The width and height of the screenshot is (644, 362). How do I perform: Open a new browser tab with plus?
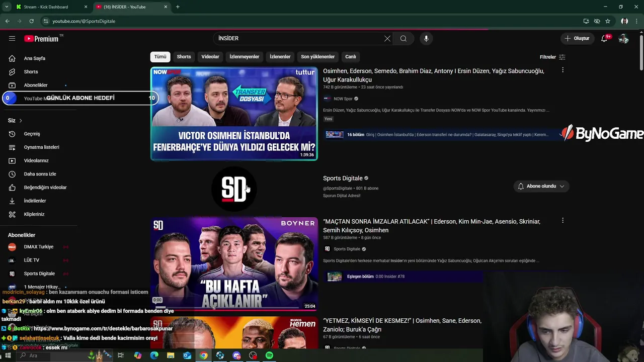tap(178, 7)
